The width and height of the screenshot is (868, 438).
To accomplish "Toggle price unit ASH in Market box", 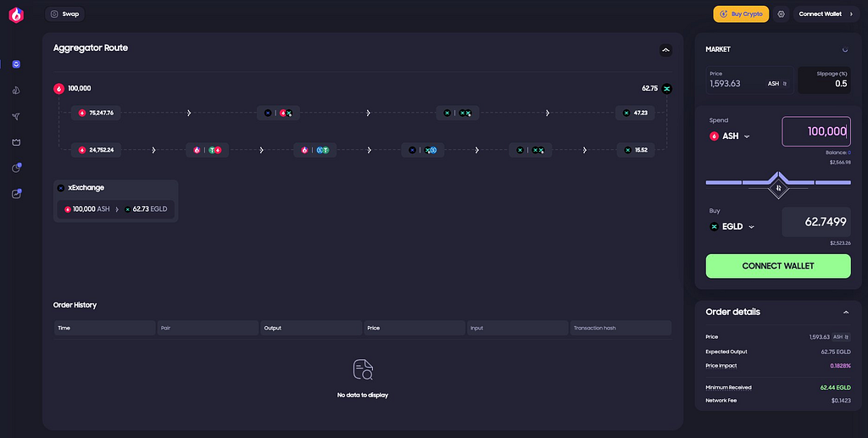I will coord(777,84).
